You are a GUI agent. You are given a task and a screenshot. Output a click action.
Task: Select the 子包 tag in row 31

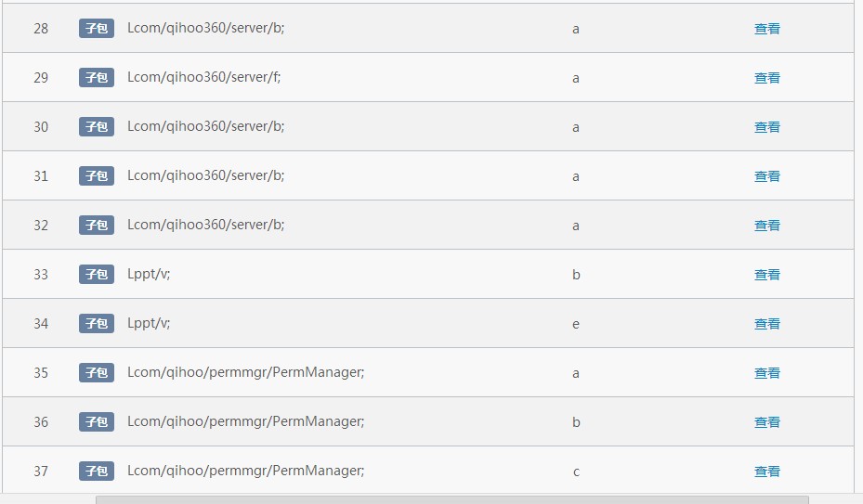pyautogui.click(x=97, y=176)
